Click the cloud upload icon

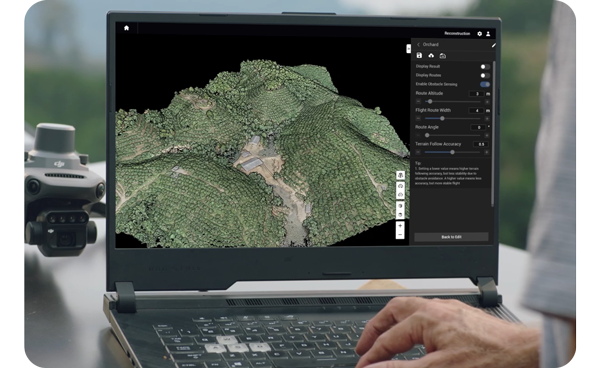(x=431, y=55)
